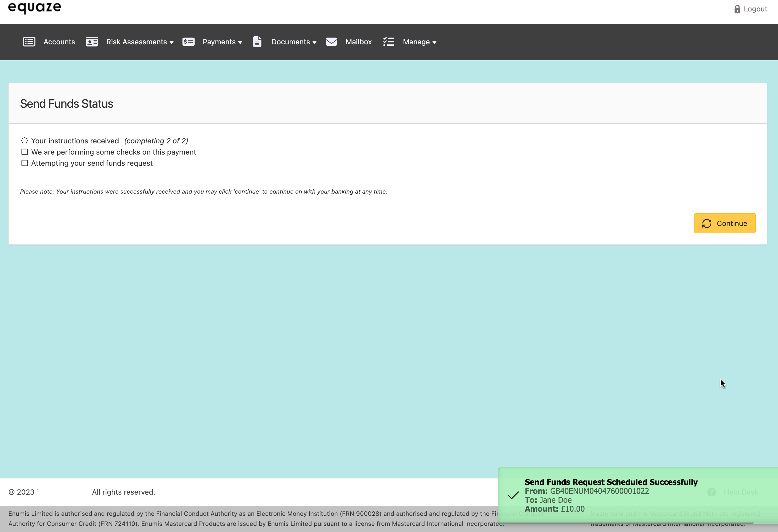Click the Accounts list icon
This screenshot has width=778, height=532.
coord(29,42)
